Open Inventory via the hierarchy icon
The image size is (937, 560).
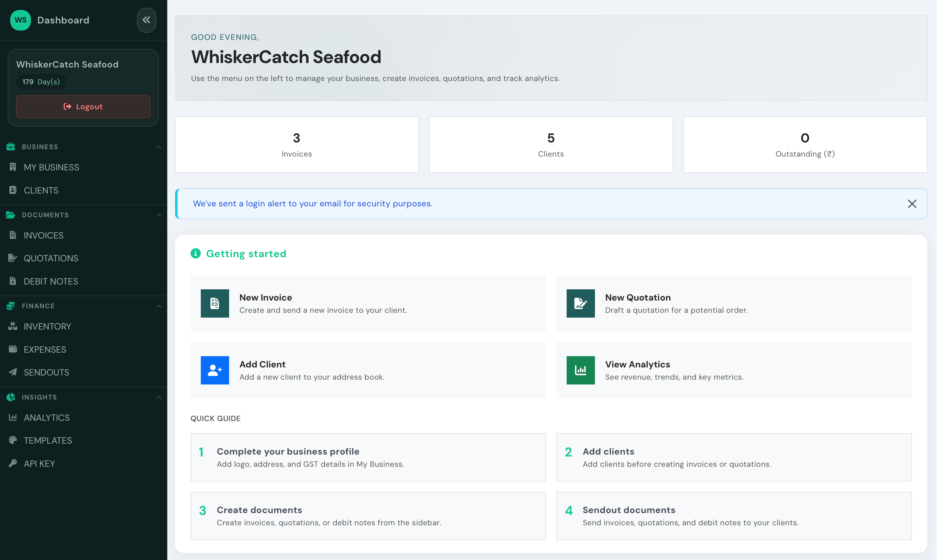13,326
